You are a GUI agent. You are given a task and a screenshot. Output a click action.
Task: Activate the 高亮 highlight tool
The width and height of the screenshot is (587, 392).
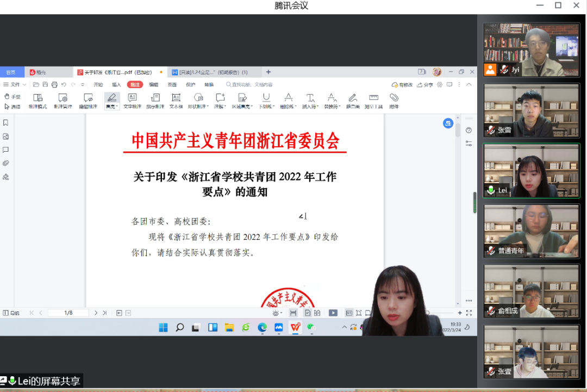(x=111, y=101)
